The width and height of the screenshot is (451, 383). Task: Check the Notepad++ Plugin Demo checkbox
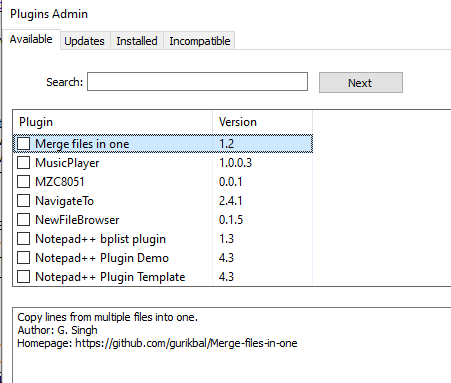pyautogui.click(x=24, y=258)
